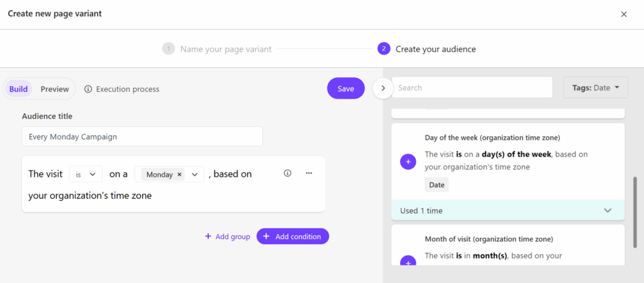Remove the Monday tag using its x
Viewport: 644px width, 283px height.
179,175
